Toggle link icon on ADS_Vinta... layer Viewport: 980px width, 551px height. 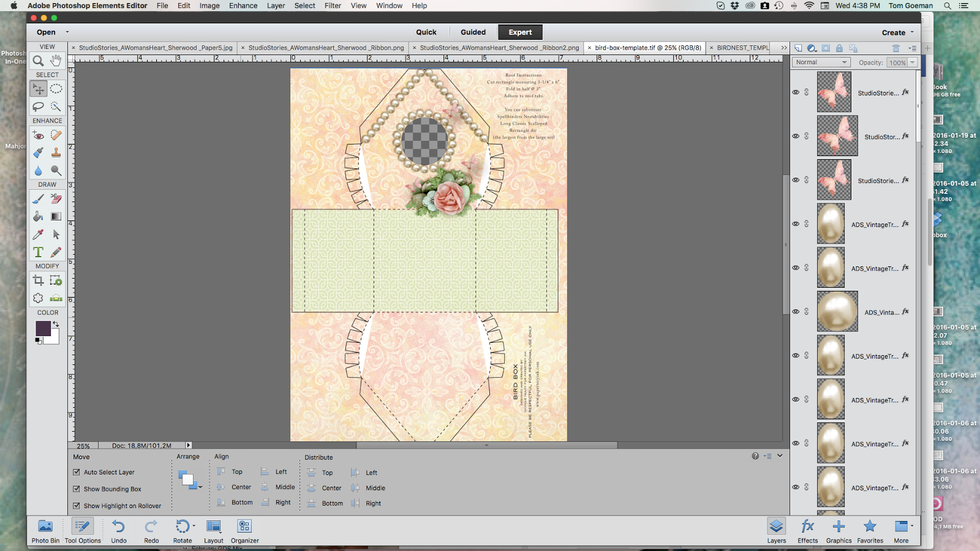tap(807, 312)
